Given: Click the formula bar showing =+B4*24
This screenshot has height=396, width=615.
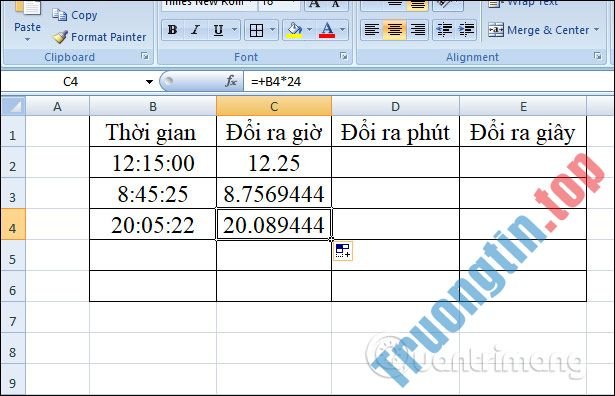Looking at the screenshot, I should [x=428, y=82].
